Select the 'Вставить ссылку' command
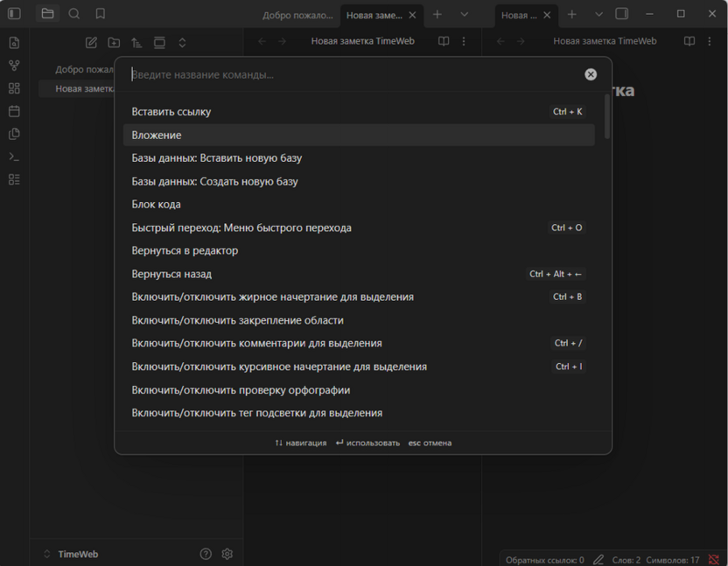Image resolution: width=728 pixels, height=566 pixels. (171, 112)
